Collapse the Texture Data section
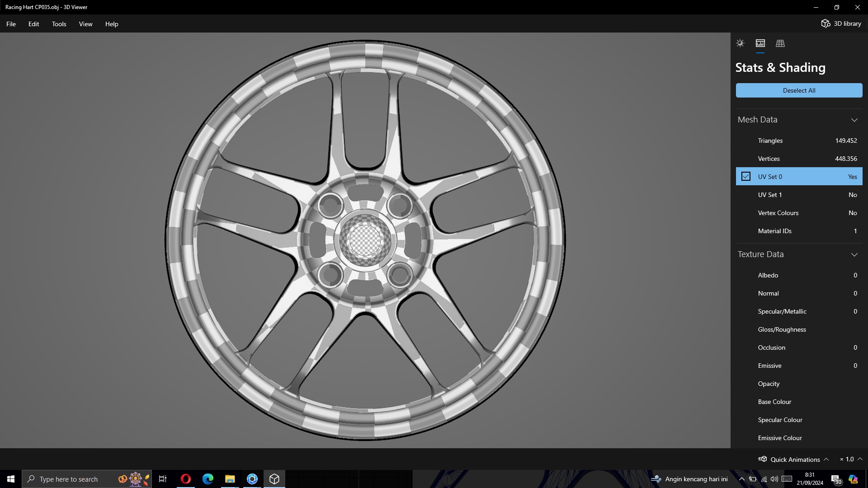868x488 pixels. (x=854, y=254)
